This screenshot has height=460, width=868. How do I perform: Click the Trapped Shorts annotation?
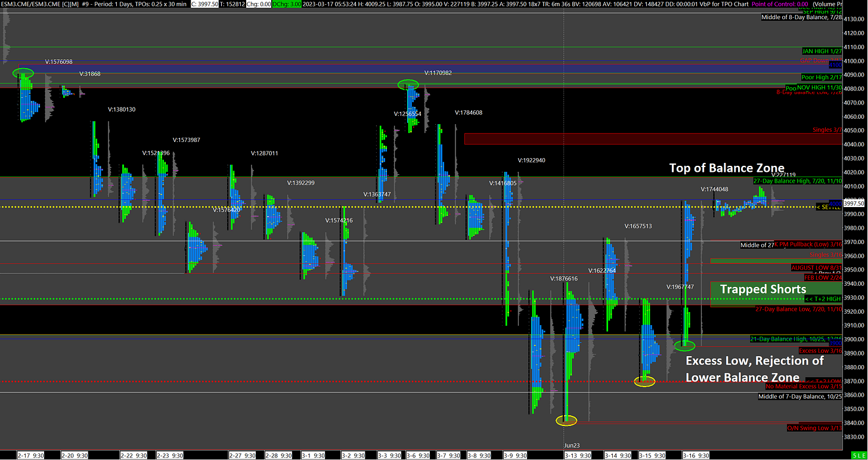[x=763, y=289]
